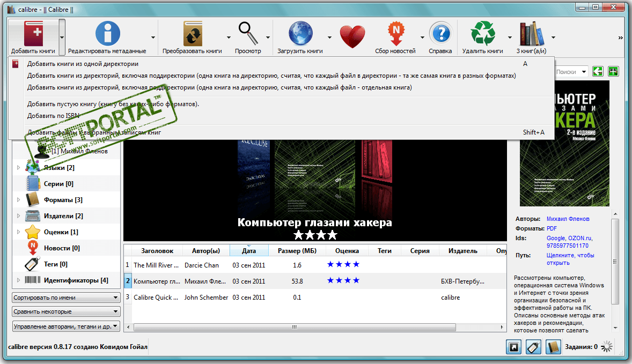632x364 pixels.
Task: Choose Добавить по ISBN menu item
Action: coord(281,116)
